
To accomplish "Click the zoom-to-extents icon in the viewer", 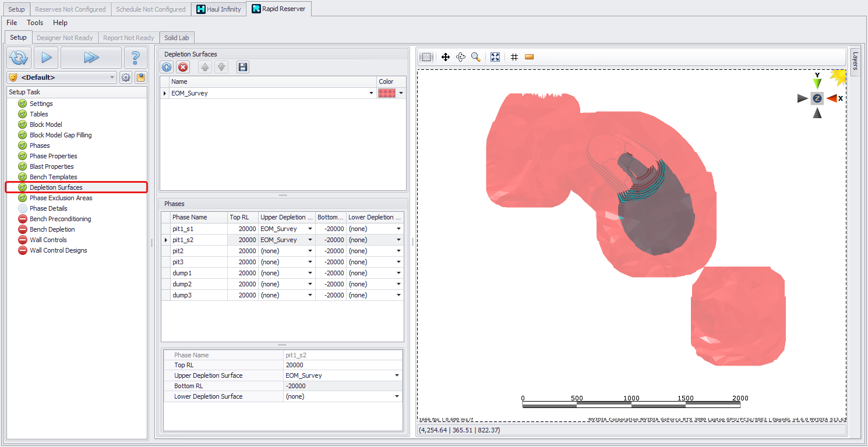I will (x=495, y=57).
